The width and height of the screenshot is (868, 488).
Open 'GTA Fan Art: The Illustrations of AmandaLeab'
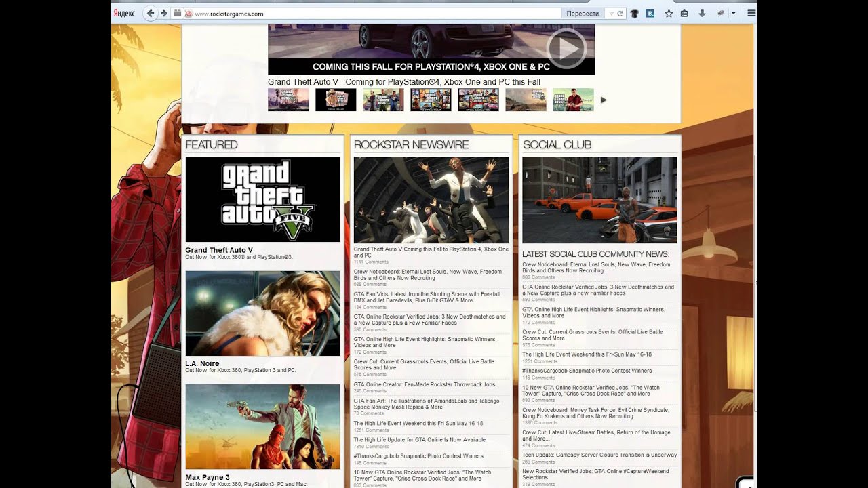[x=427, y=403]
